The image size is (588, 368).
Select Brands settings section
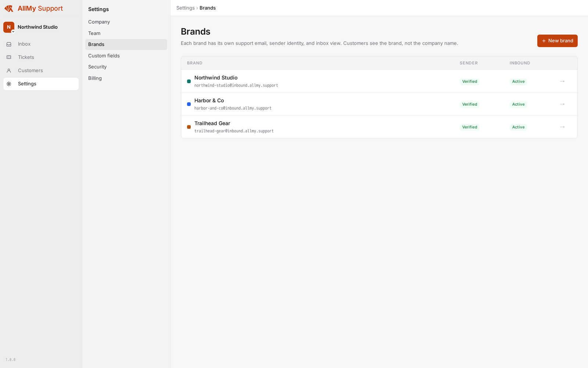[x=126, y=45]
